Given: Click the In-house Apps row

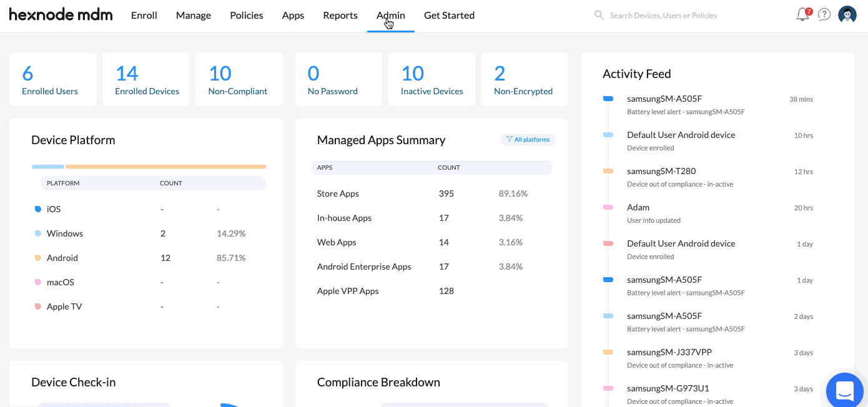Looking at the screenshot, I should point(432,218).
